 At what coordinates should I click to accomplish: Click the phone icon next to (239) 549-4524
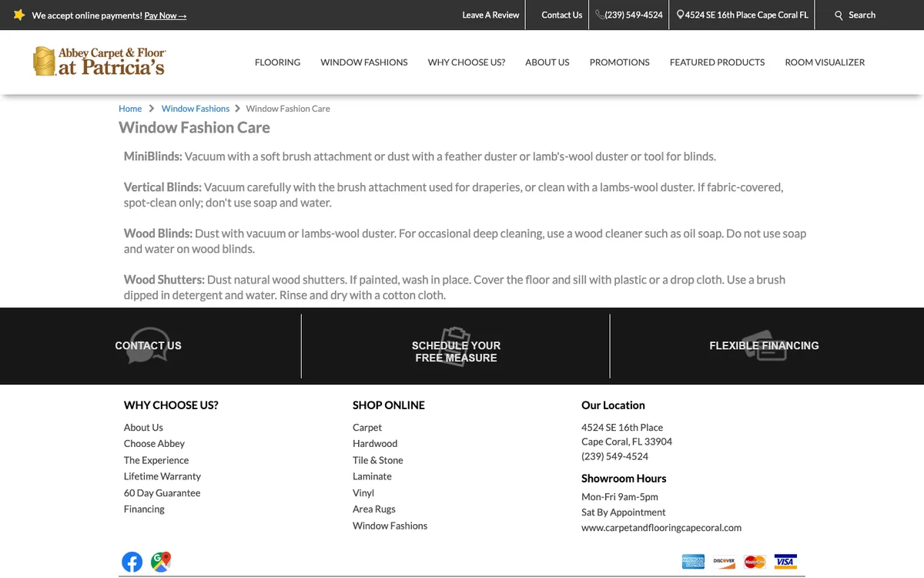(600, 15)
